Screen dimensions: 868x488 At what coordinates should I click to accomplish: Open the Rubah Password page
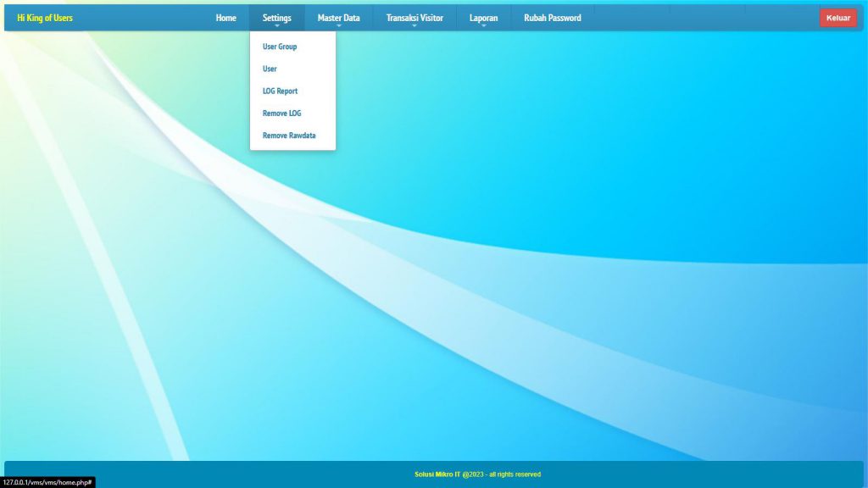[552, 18]
